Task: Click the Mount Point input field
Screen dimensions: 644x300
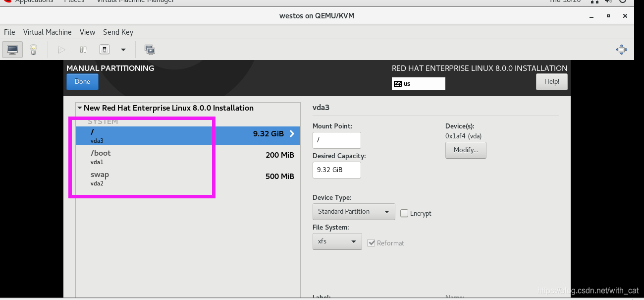Action: pyautogui.click(x=337, y=140)
